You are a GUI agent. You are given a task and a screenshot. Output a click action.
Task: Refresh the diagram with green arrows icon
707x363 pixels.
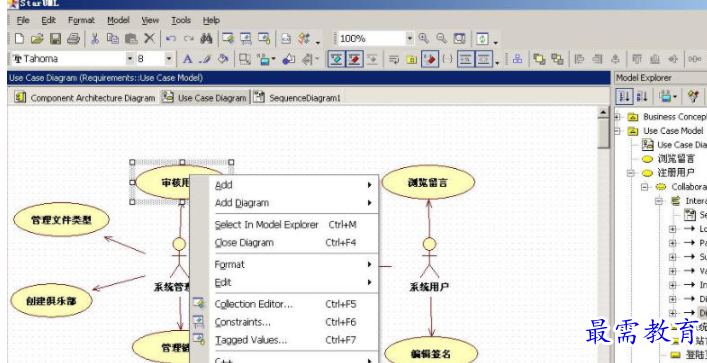coord(482,39)
